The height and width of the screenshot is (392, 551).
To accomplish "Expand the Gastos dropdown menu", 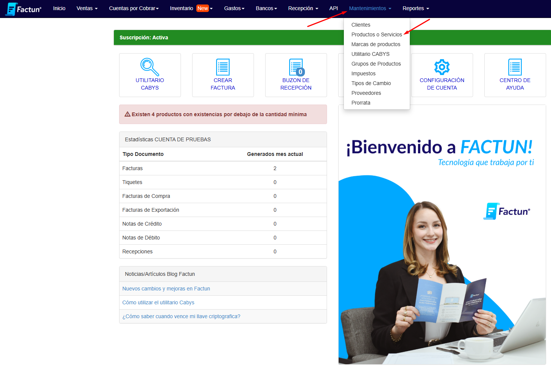I will pyautogui.click(x=234, y=8).
